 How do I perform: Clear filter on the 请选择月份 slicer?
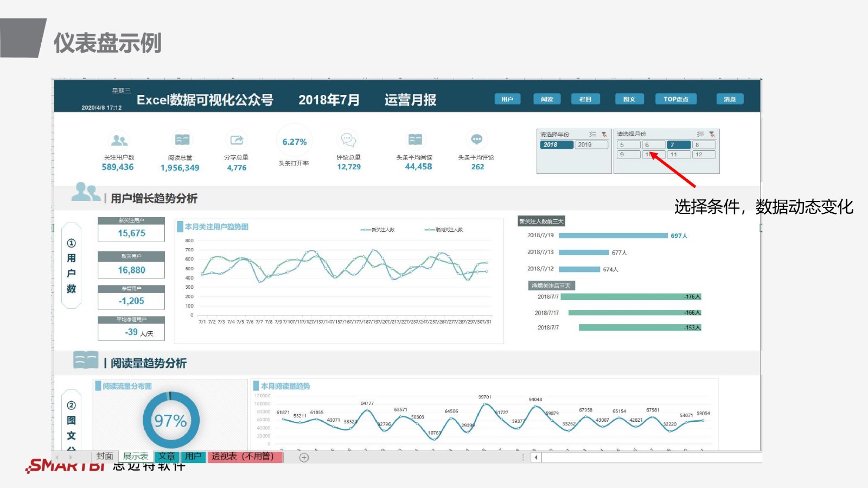[712, 134]
